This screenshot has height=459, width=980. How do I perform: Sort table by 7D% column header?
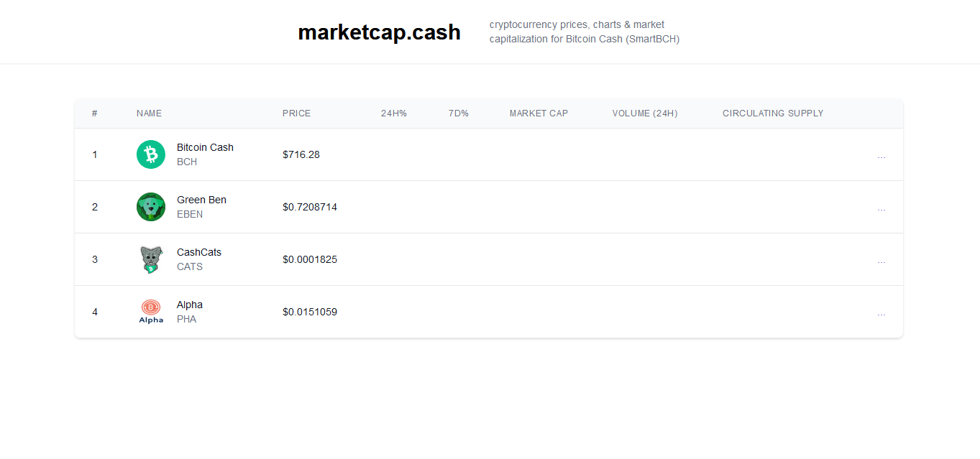pyautogui.click(x=459, y=113)
